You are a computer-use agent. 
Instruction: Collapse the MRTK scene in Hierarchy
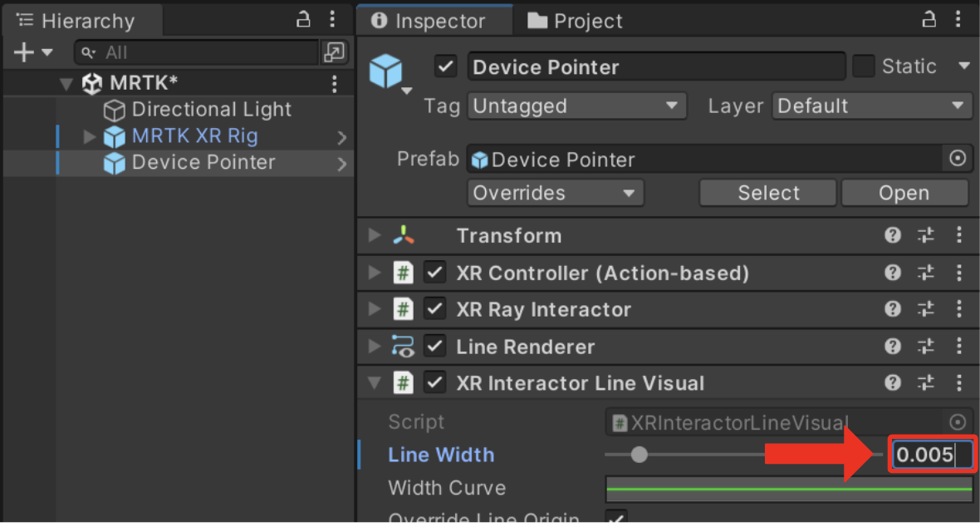click(66, 84)
